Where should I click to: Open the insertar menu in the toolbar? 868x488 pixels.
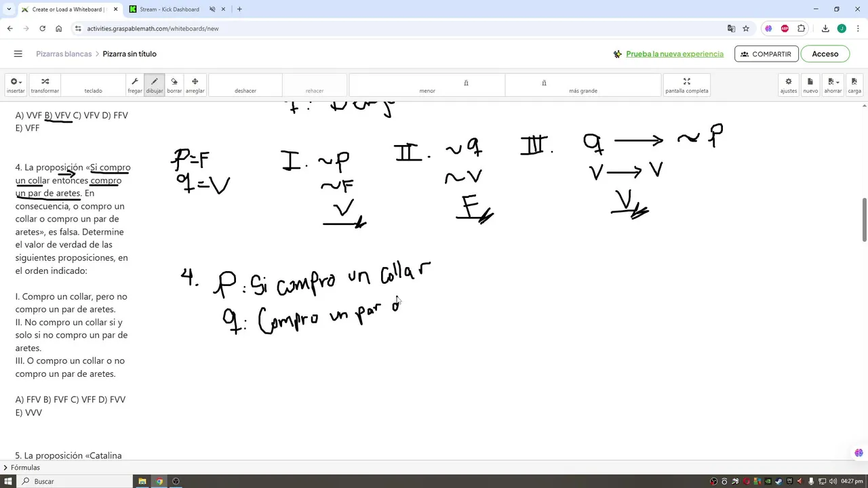pyautogui.click(x=16, y=85)
